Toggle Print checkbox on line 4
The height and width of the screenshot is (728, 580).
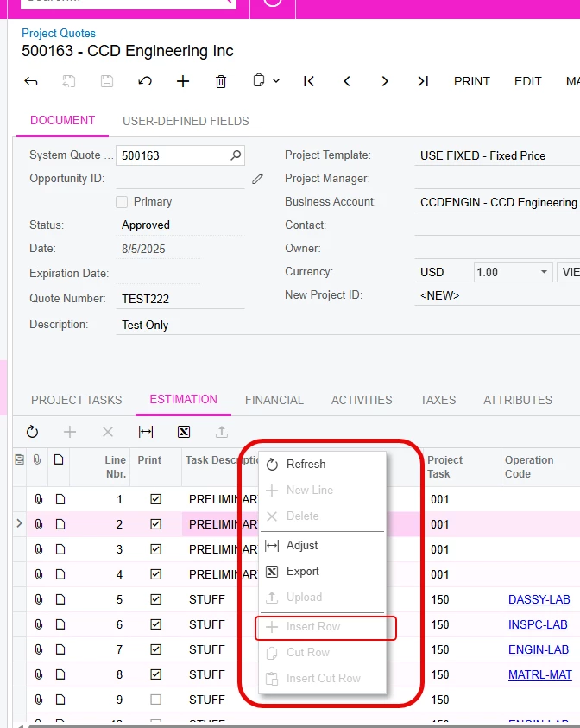[156, 574]
